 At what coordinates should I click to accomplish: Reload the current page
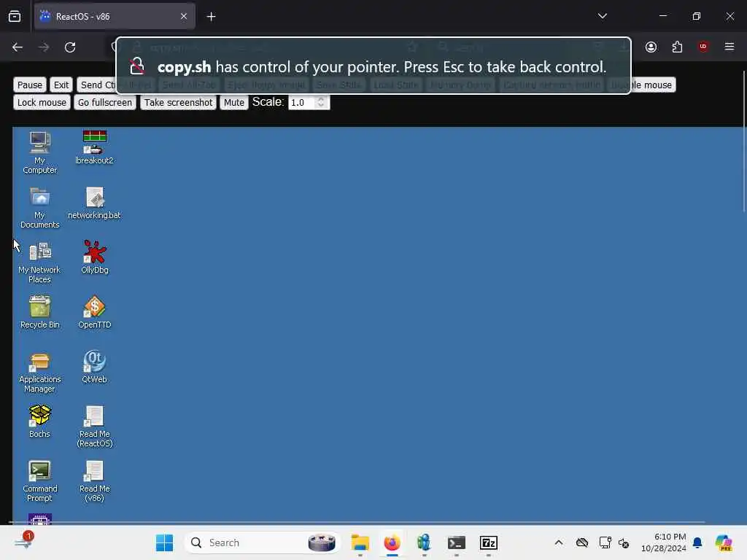click(70, 47)
